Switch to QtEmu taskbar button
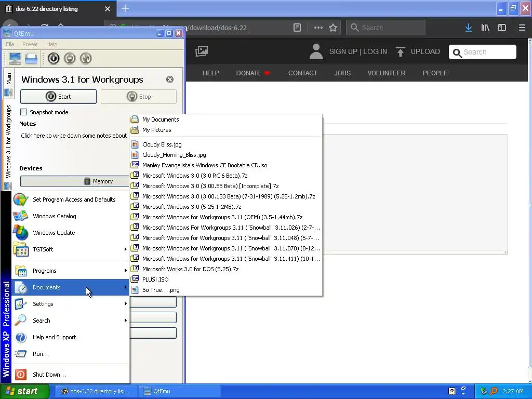The width and height of the screenshot is (532, 399). (179, 391)
